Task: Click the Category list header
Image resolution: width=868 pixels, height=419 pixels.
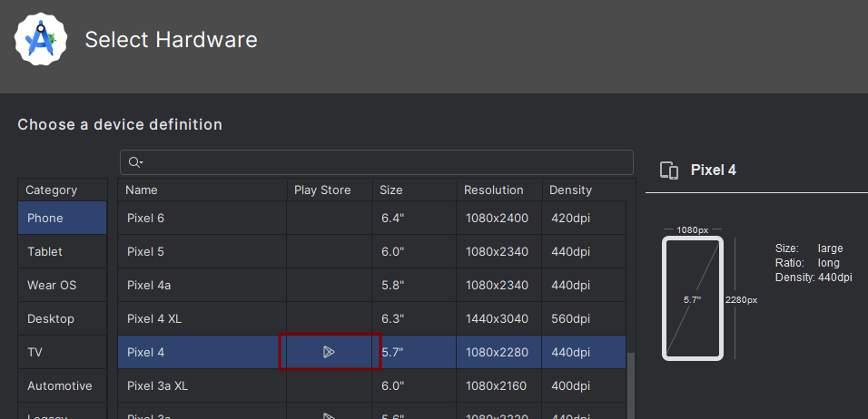Action: click(x=62, y=190)
